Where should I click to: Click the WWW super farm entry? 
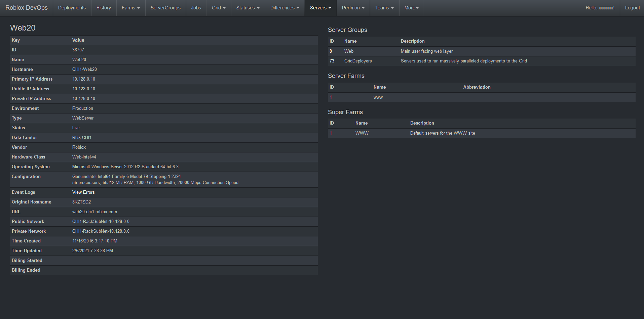click(362, 133)
